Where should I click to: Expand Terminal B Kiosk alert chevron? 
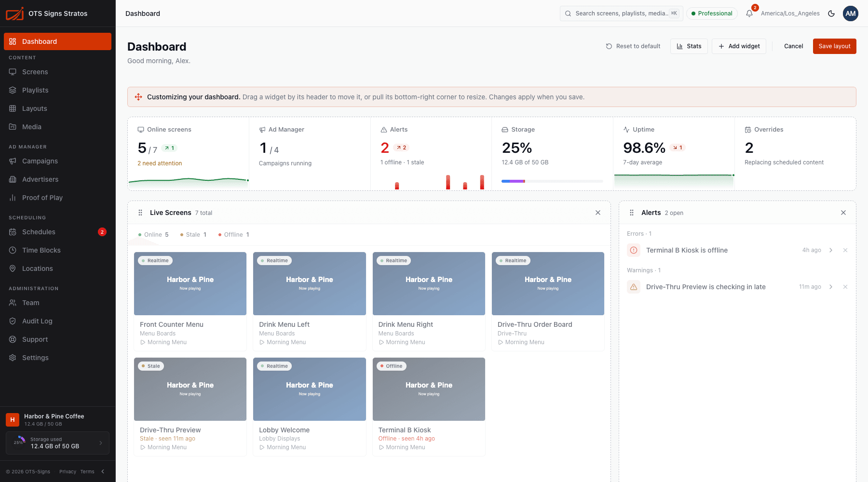click(x=831, y=250)
